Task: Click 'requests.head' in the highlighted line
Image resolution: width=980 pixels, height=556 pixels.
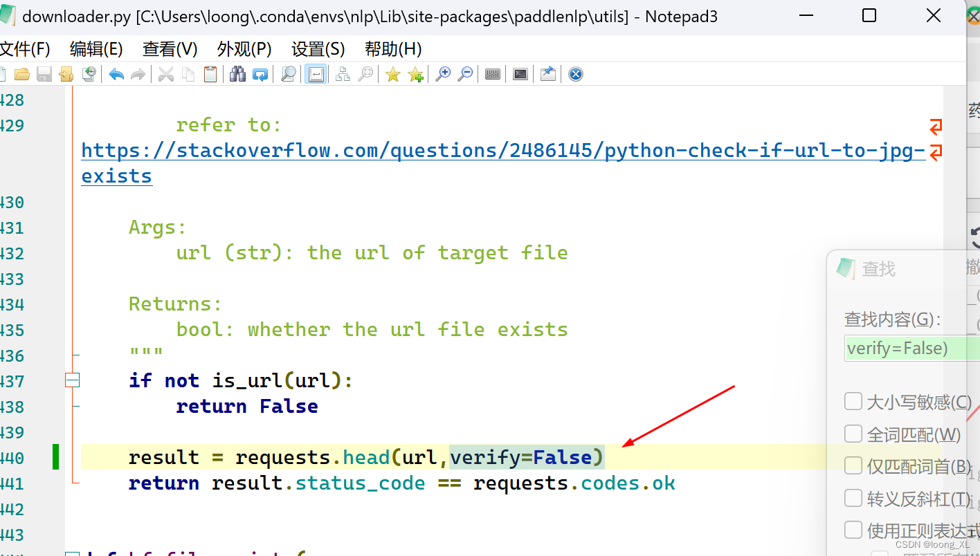Action: coord(312,457)
